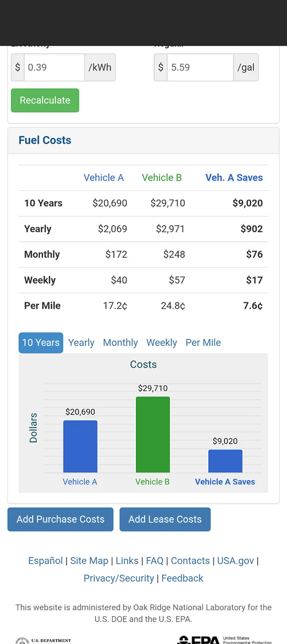This screenshot has width=287, height=644.
Task: Switch to the Monthly costs tab
Action: [x=120, y=342]
